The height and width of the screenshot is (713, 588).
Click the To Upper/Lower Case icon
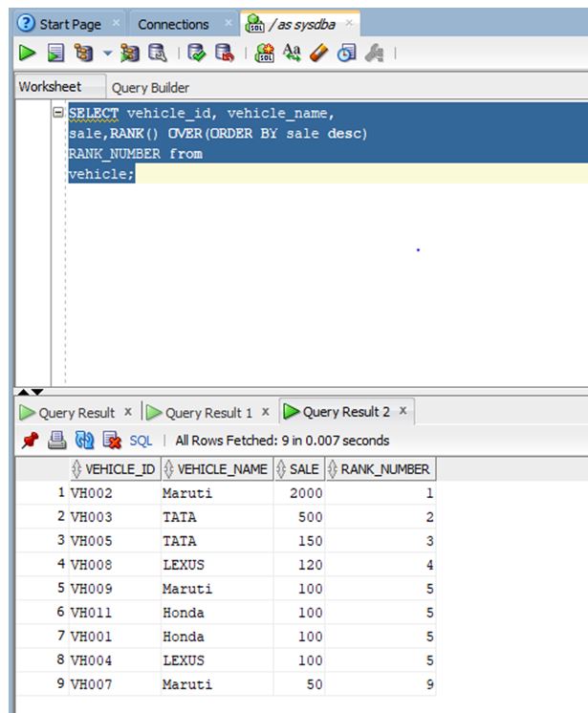[x=292, y=53]
